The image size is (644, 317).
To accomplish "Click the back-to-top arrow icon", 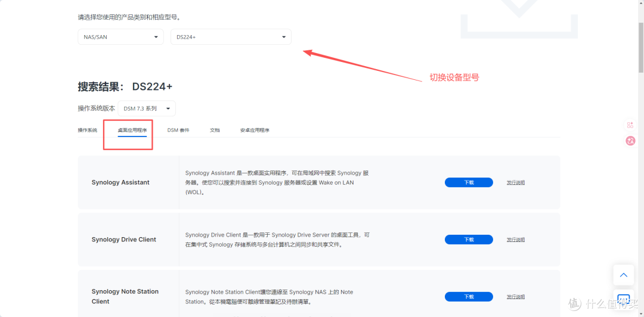I will coord(624,275).
